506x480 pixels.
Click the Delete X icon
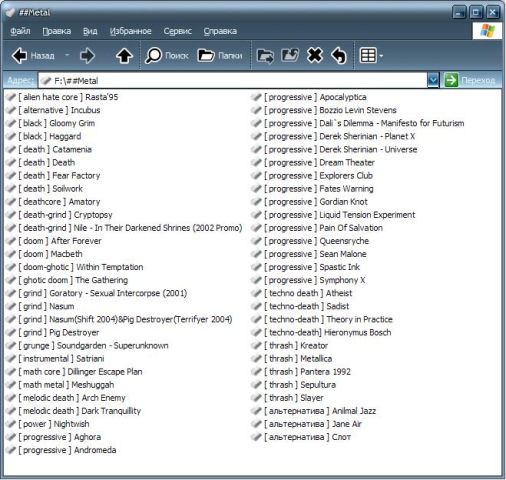point(315,56)
